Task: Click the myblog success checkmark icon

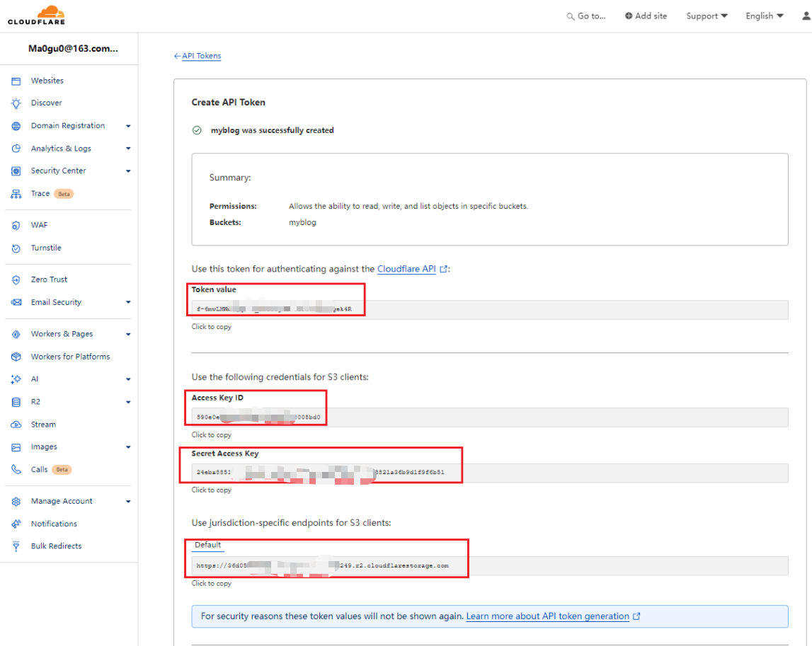Action: [x=197, y=130]
